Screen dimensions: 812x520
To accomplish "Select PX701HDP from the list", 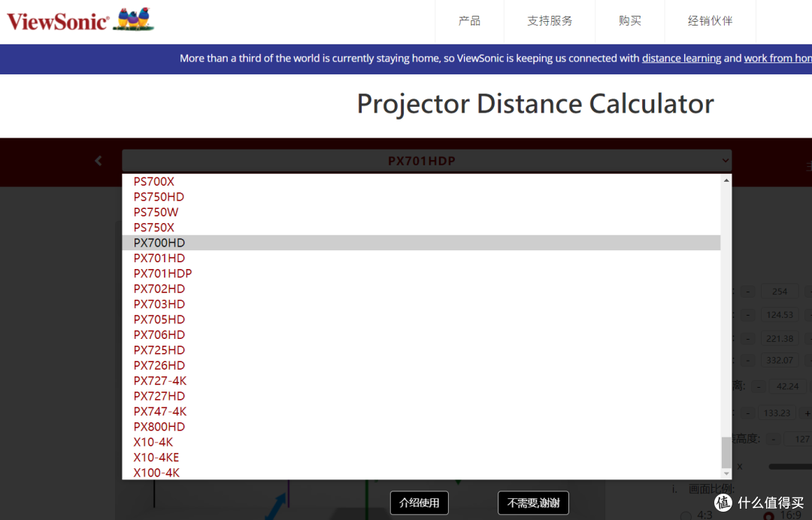I will [x=421, y=274].
